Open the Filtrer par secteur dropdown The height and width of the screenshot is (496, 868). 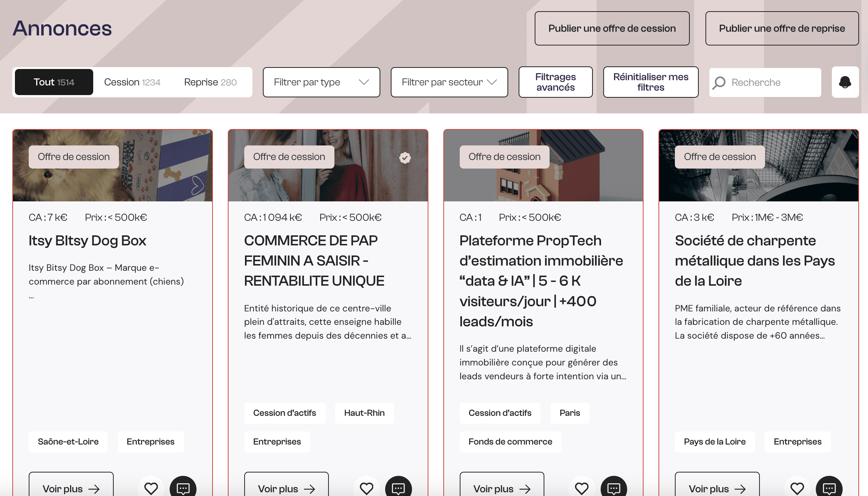click(x=449, y=82)
